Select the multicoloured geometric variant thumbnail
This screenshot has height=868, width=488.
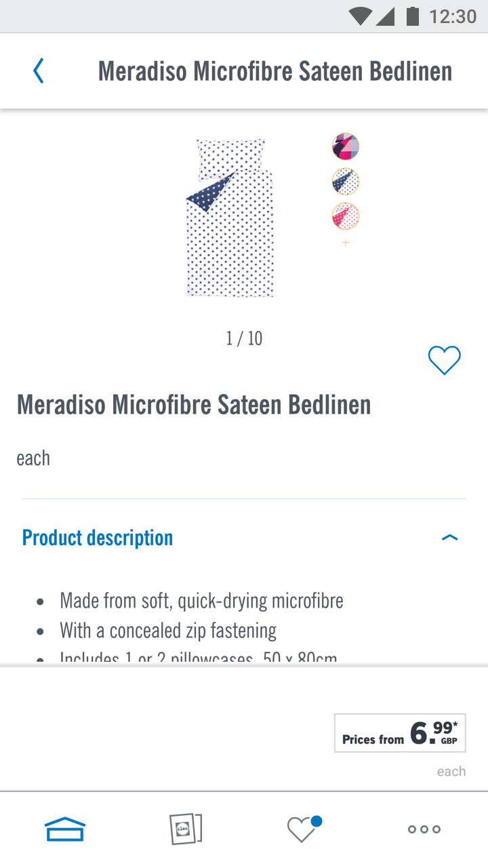345,146
